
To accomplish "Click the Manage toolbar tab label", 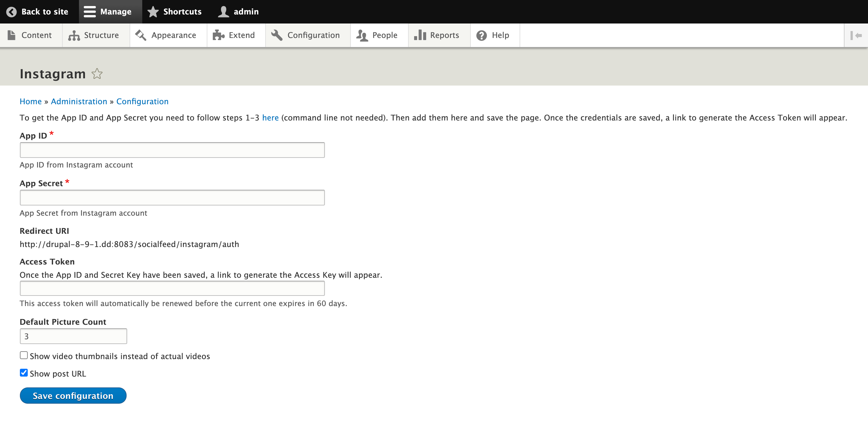I will point(116,12).
